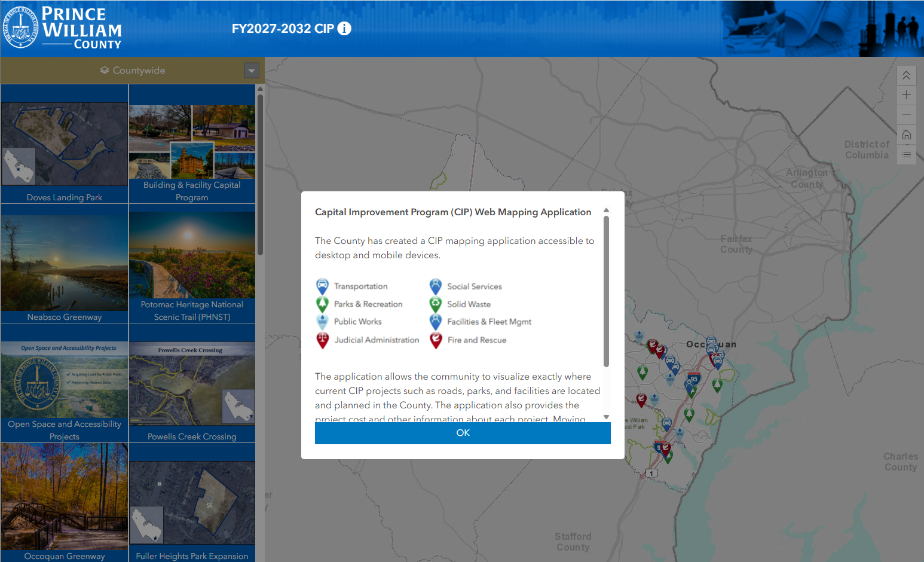924x562 pixels.
Task: Click the Judicial Administration legend icon
Action: click(x=322, y=340)
